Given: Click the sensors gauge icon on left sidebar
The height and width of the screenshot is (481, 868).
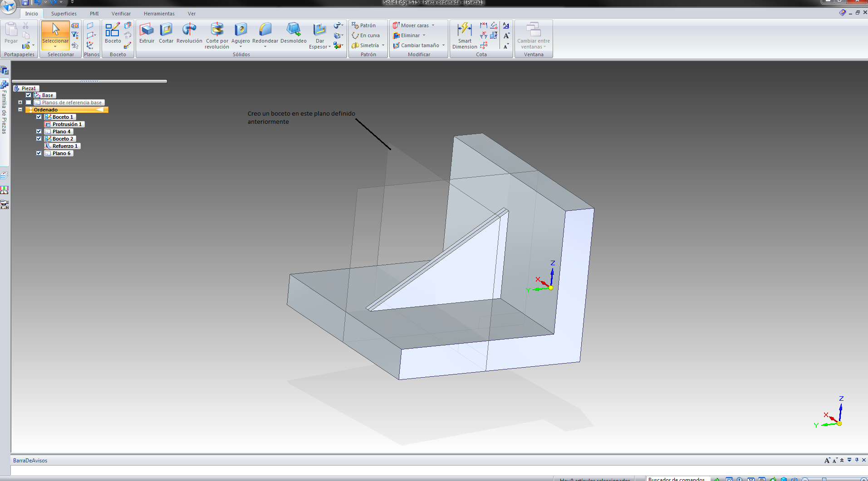Looking at the screenshot, I should (x=4, y=190).
